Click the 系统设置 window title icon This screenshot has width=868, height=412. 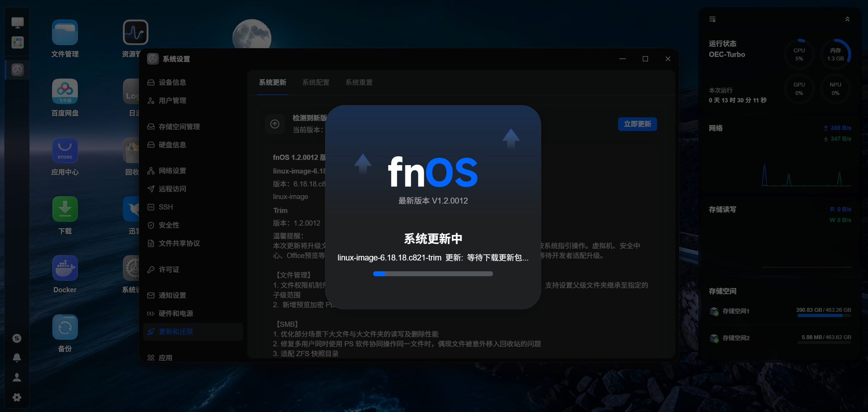(x=153, y=59)
